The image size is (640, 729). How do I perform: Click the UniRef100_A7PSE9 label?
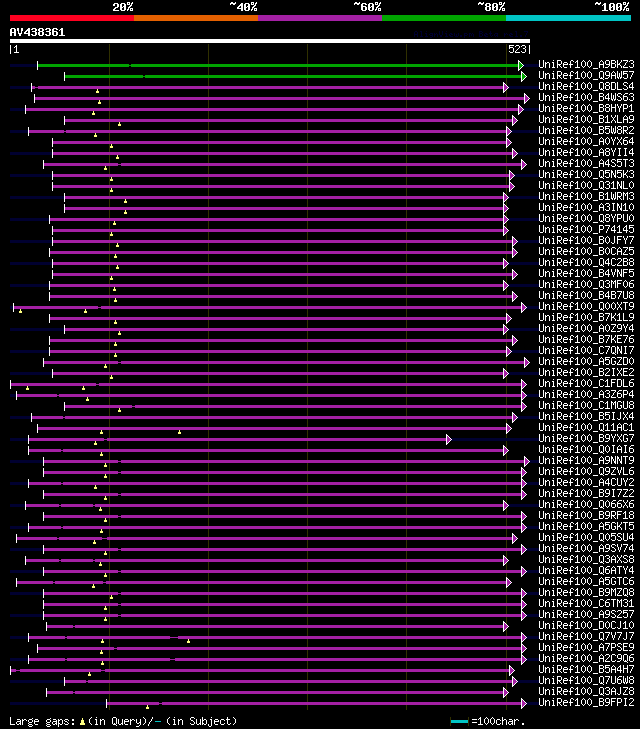[x=586, y=647]
